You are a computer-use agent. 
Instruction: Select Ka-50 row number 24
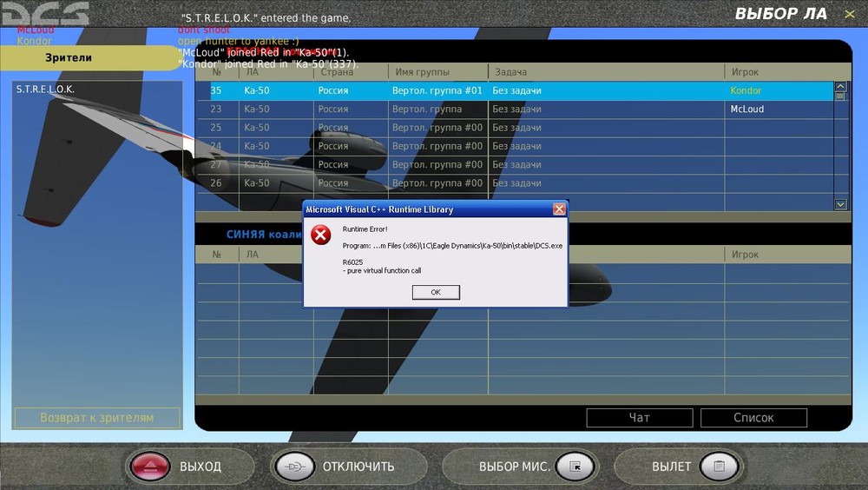point(515,146)
